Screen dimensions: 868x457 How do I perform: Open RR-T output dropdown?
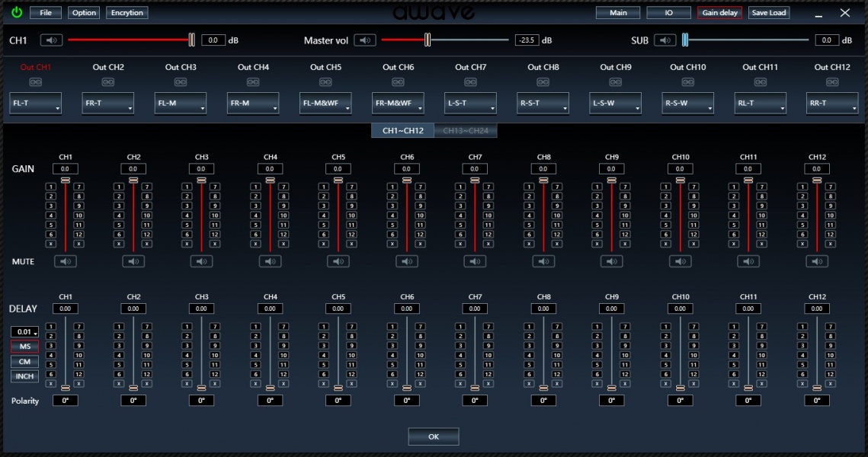832,104
